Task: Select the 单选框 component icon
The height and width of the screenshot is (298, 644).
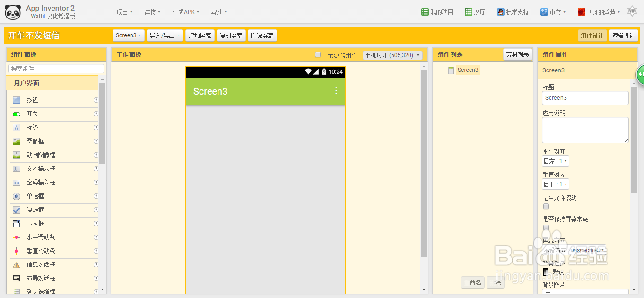Action: tap(17, 196)
